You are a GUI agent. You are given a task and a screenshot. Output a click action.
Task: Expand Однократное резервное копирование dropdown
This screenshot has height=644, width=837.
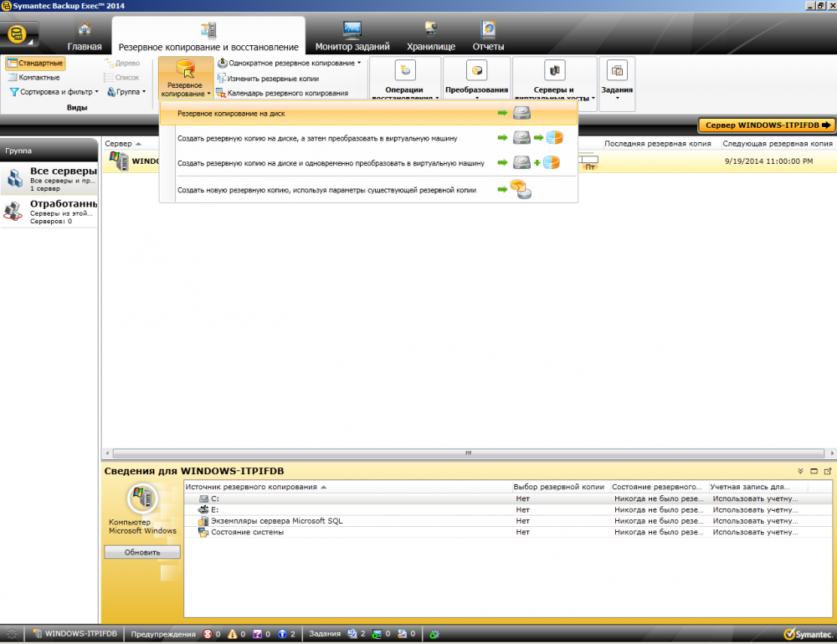point(290,63)
